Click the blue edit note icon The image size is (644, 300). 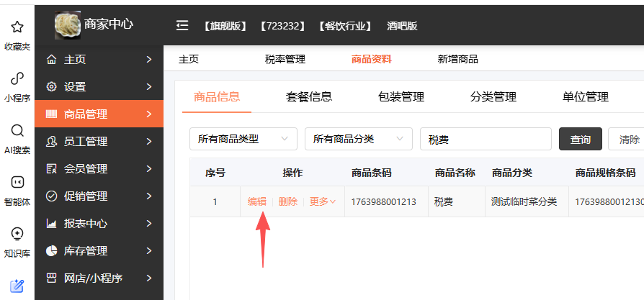(17, 286)
